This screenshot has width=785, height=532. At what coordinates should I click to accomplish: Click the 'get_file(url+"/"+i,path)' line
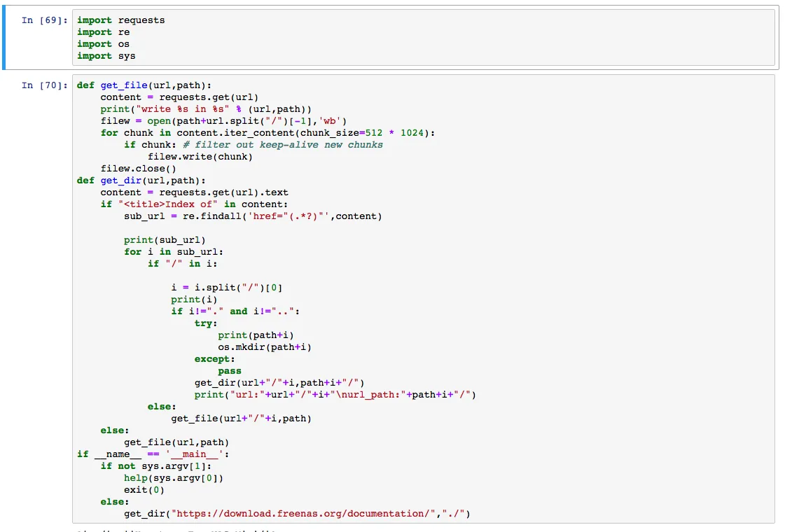(x=241, y=419)
